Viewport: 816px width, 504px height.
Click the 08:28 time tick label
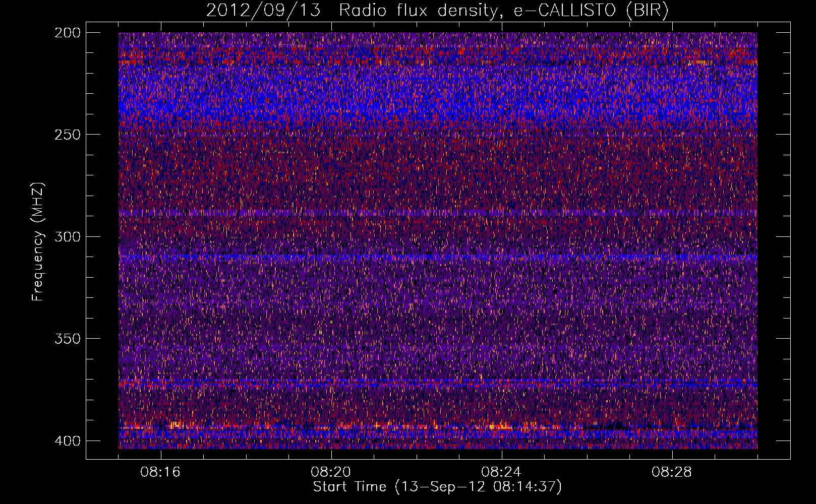click(672, 472)
